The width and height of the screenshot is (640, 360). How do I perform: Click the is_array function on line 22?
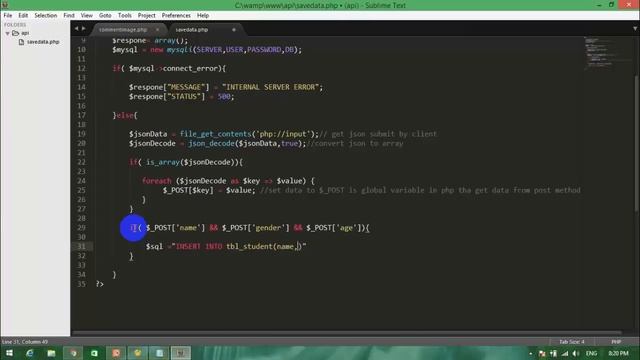coord(162,162)
